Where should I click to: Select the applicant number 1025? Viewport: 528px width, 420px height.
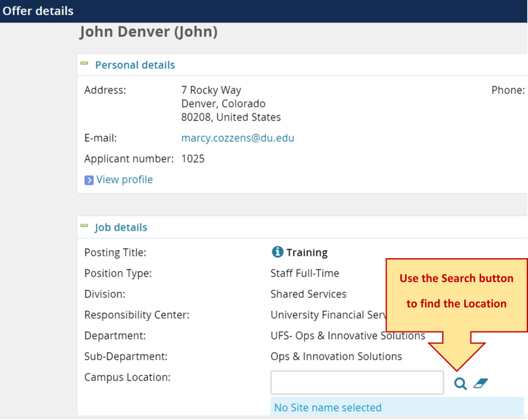192,158
